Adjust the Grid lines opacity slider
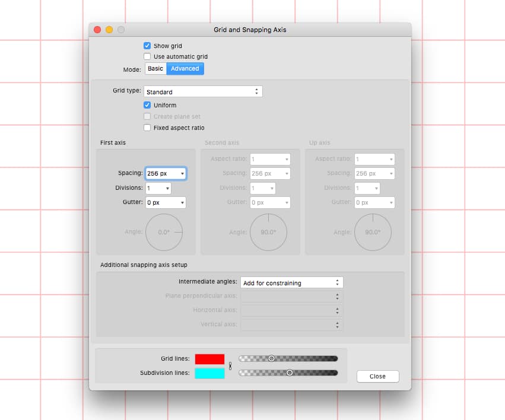Screen dimensions: 505x420 click(271, 358)
